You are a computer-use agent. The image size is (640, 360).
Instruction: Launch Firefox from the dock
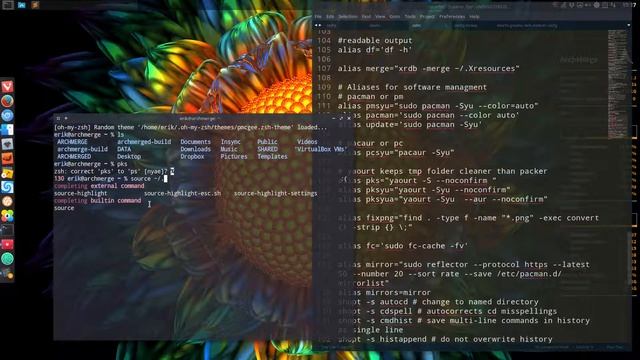pyautogui.click(x=7, y=101)
